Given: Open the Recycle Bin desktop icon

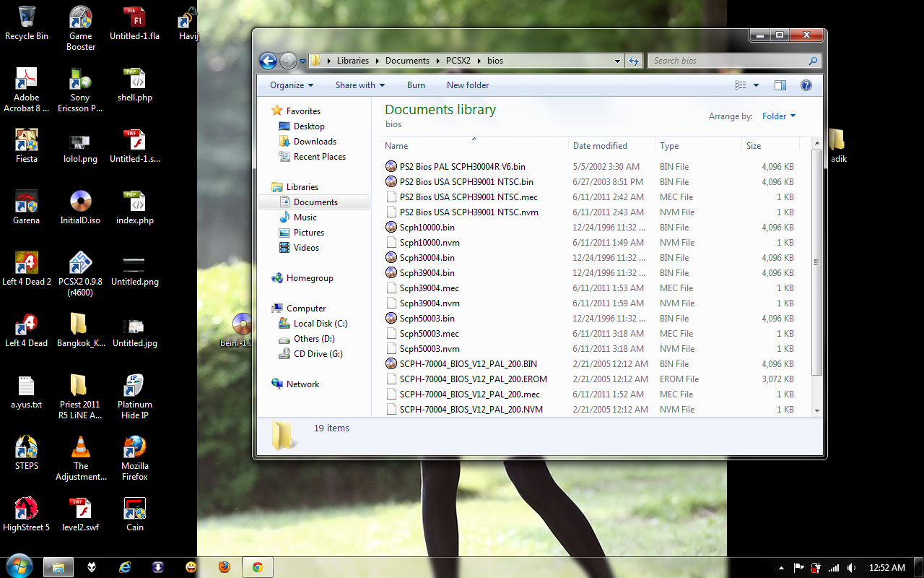Looking at the screenshot, I should 27,23.
